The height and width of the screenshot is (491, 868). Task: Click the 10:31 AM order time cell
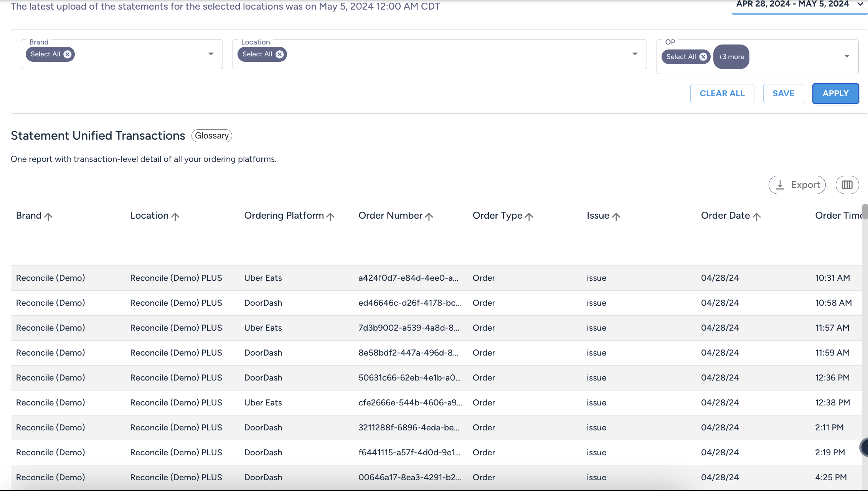pyautogui.click(x=832, y=278)
